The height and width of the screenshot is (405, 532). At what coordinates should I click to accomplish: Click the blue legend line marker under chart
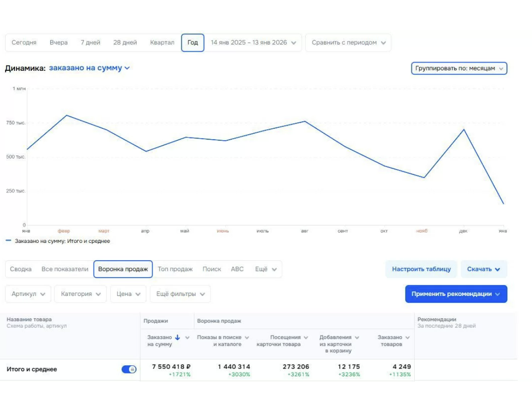(x=9, y=241)
